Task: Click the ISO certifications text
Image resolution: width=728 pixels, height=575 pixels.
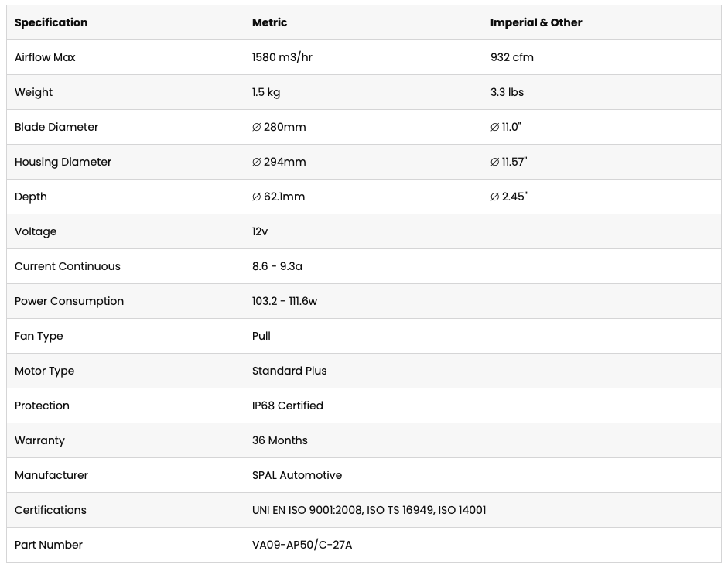Action: pyautogui.click(x=369, y=510)
